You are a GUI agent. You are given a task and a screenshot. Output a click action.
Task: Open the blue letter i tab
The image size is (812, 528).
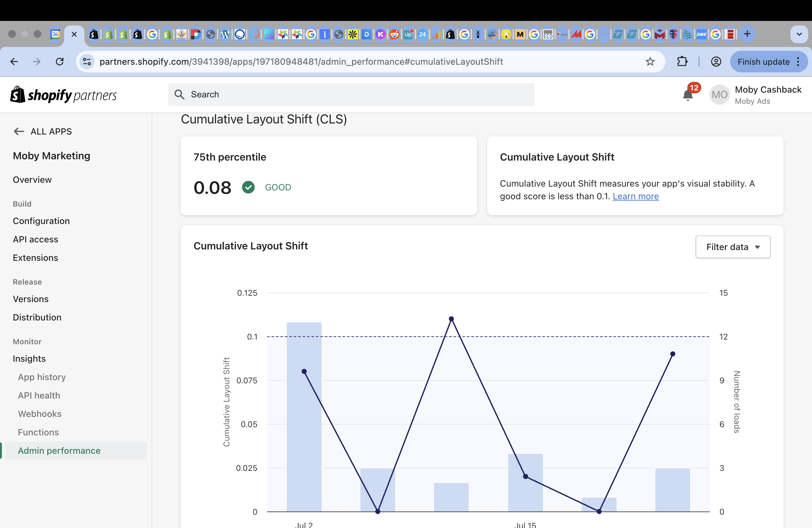325,34
